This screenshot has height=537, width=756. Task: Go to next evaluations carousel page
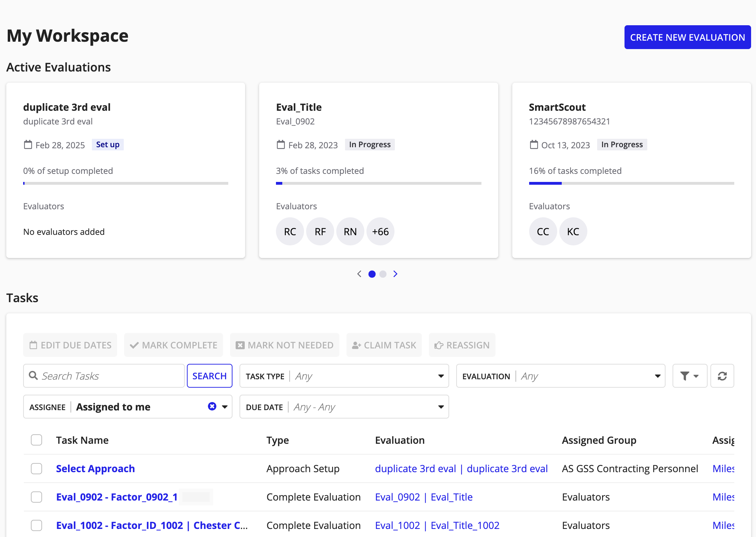pos(395,274)
